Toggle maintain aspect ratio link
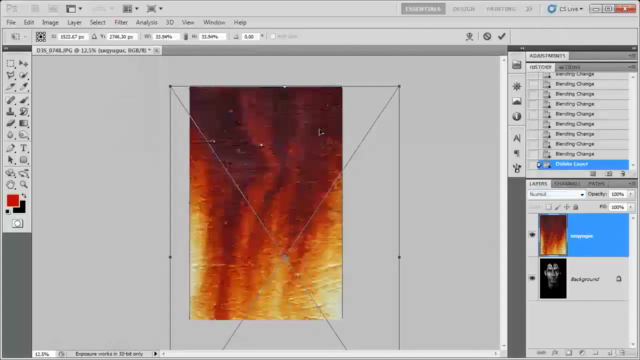Viewport: 640px width, 360px height. coord(186,36)
